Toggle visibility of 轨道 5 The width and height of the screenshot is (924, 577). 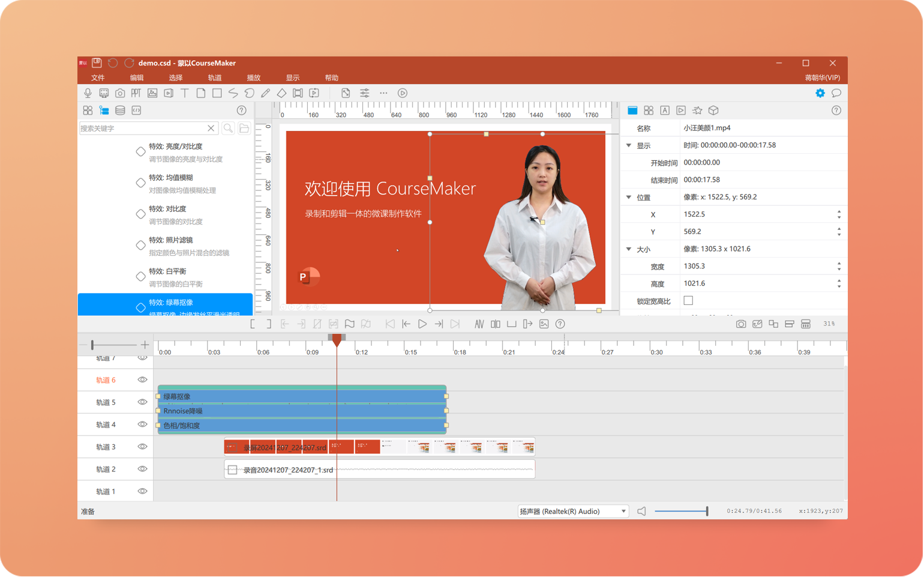coord(142,402)
